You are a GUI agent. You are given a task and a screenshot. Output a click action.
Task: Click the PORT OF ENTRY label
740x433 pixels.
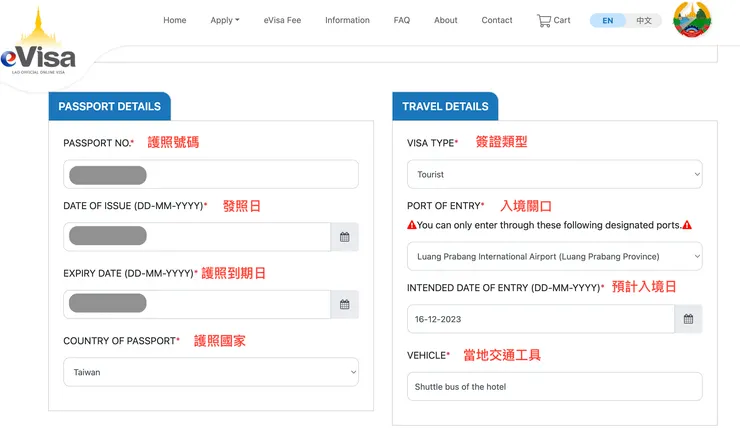coord(444,206)
